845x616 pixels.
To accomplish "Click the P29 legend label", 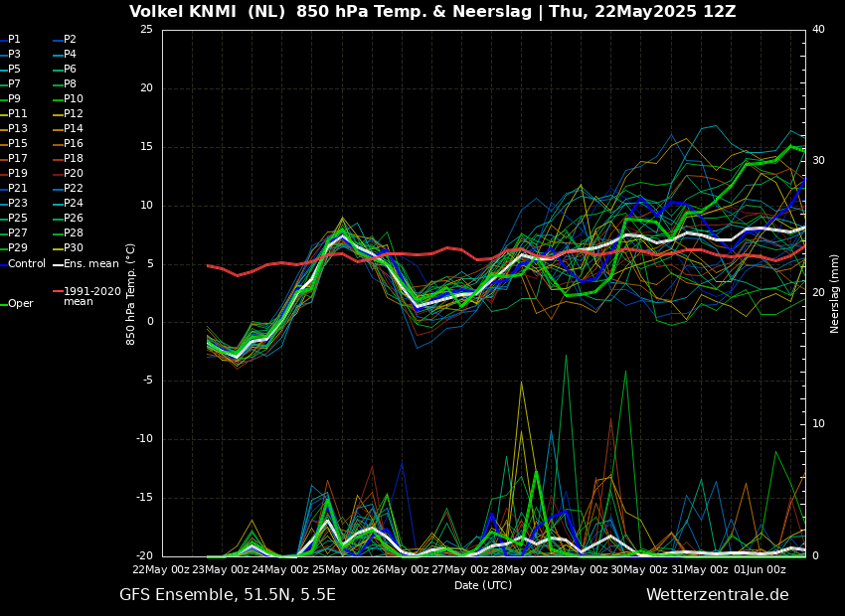I will tap(17, 247).
